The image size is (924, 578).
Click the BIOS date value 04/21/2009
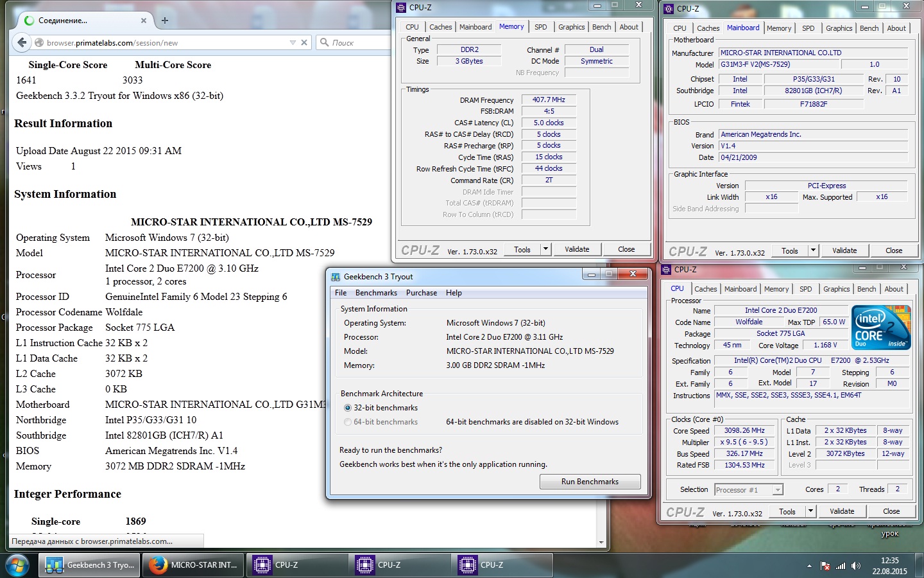click(813, 157)
